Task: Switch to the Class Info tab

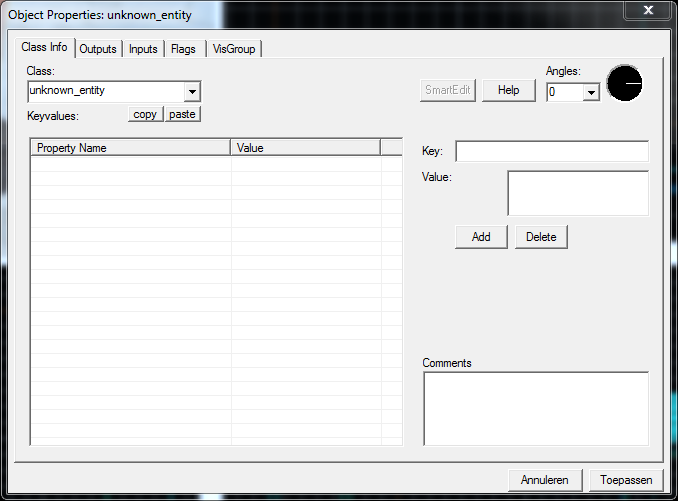Action: (x=45, y=47)
